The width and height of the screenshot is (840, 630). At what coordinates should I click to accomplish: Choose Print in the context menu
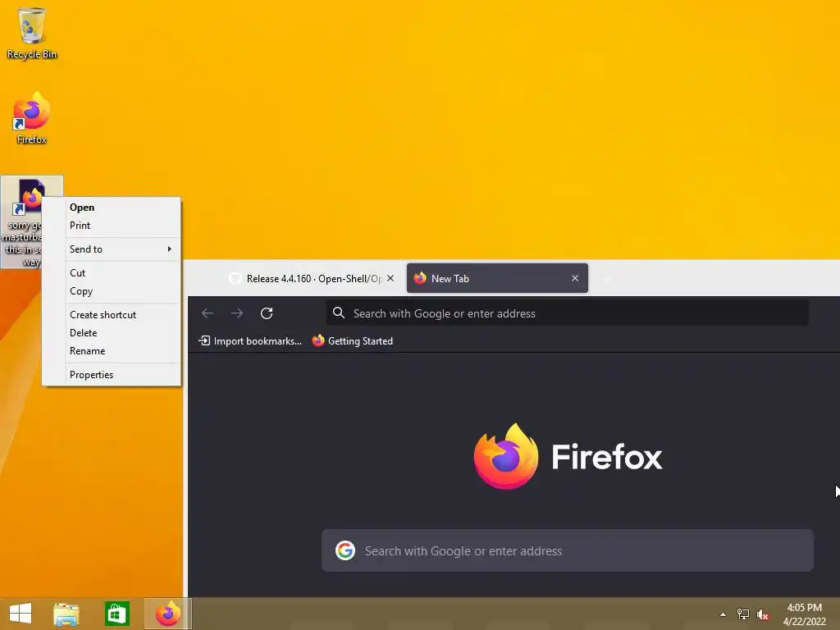[112, 226]
